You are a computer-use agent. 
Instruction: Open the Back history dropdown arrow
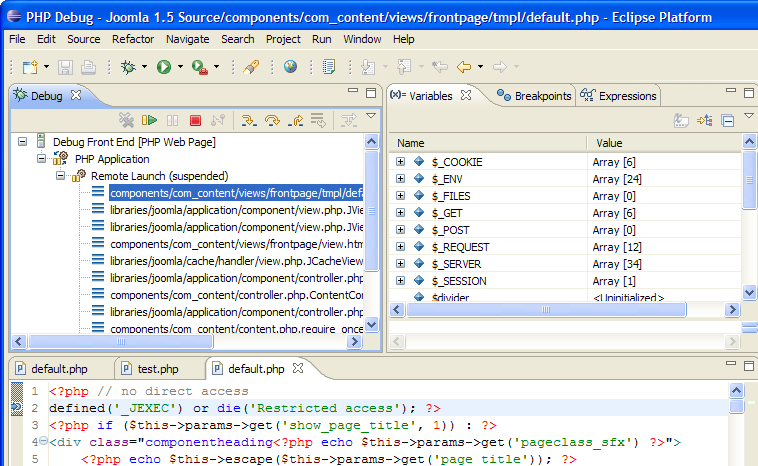click(481, 67)
